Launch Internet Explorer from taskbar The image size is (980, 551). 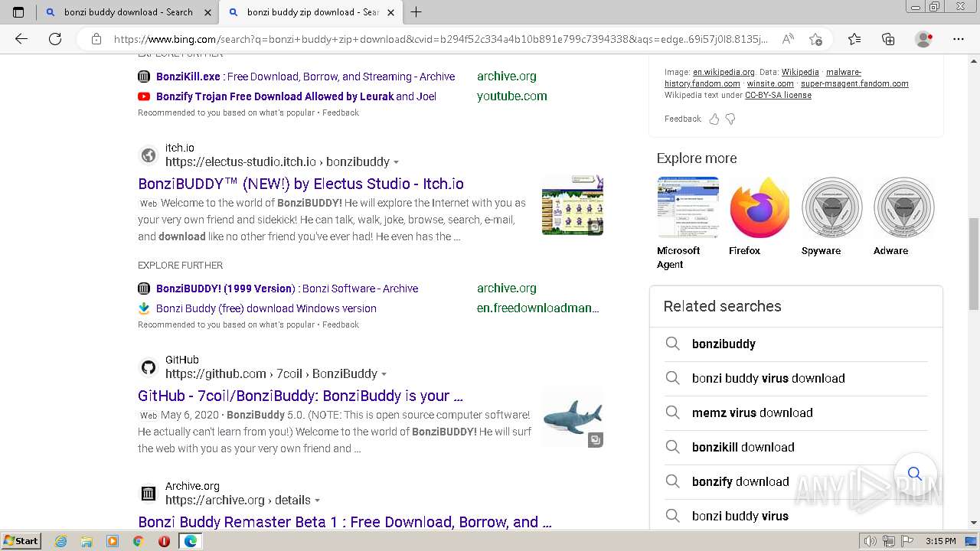point(60,541)
